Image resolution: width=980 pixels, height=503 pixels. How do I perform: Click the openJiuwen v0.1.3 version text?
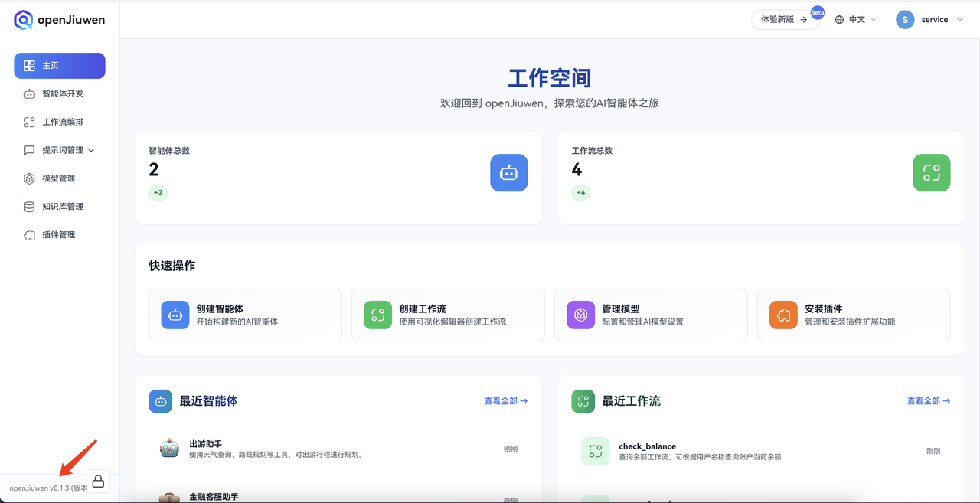47,488
